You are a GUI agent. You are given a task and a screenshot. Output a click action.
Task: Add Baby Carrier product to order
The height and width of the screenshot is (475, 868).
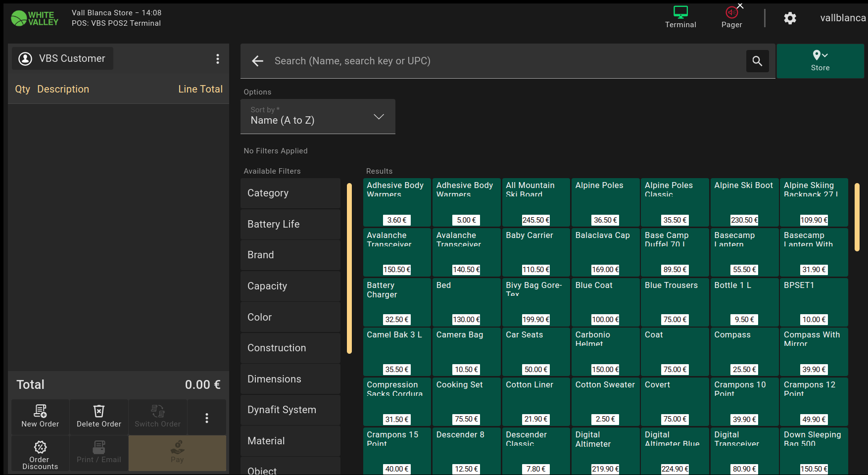coord(535,252)
